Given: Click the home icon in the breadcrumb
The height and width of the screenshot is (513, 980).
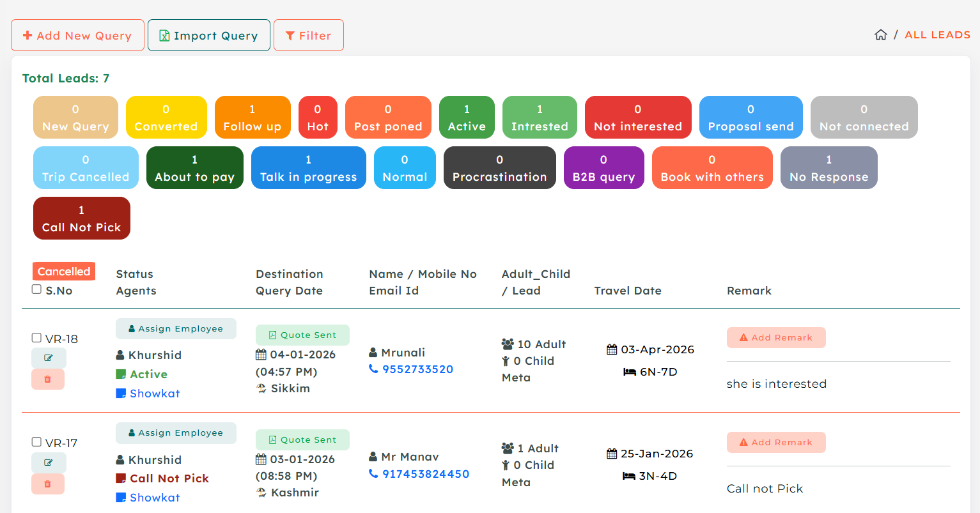Looking at the screenshot, I should tap(880, 34).
